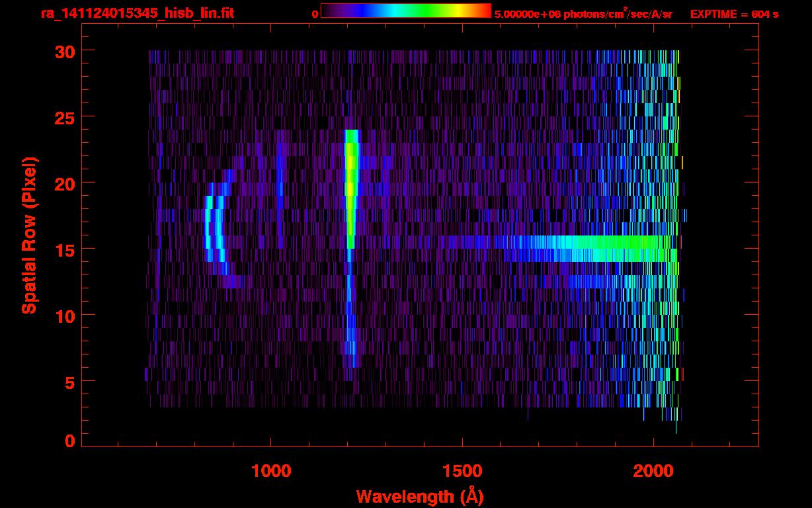This screenshot has height=508, width=812.
Task: Click the 1000 wavelength tick label
Action: (x=271, y=471)
